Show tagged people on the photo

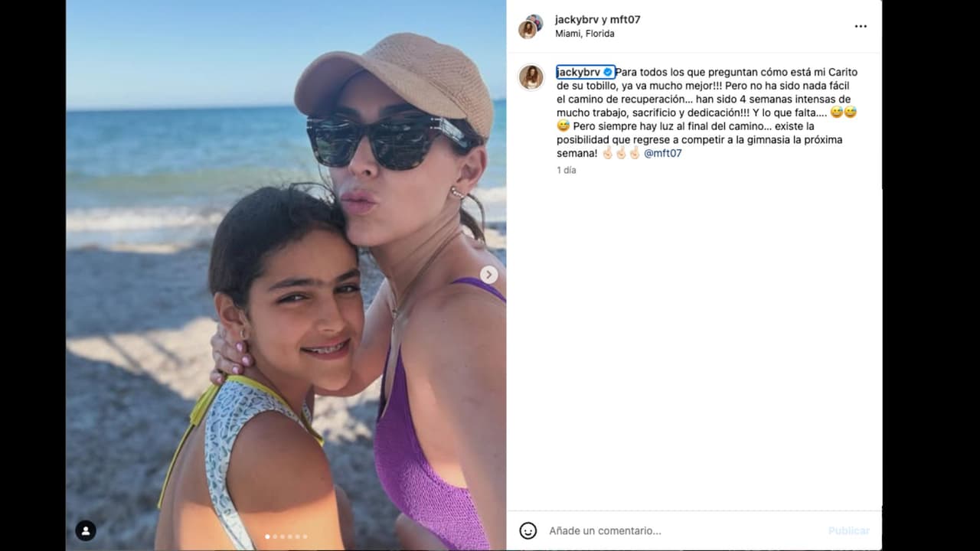click(x=86, y=530)
